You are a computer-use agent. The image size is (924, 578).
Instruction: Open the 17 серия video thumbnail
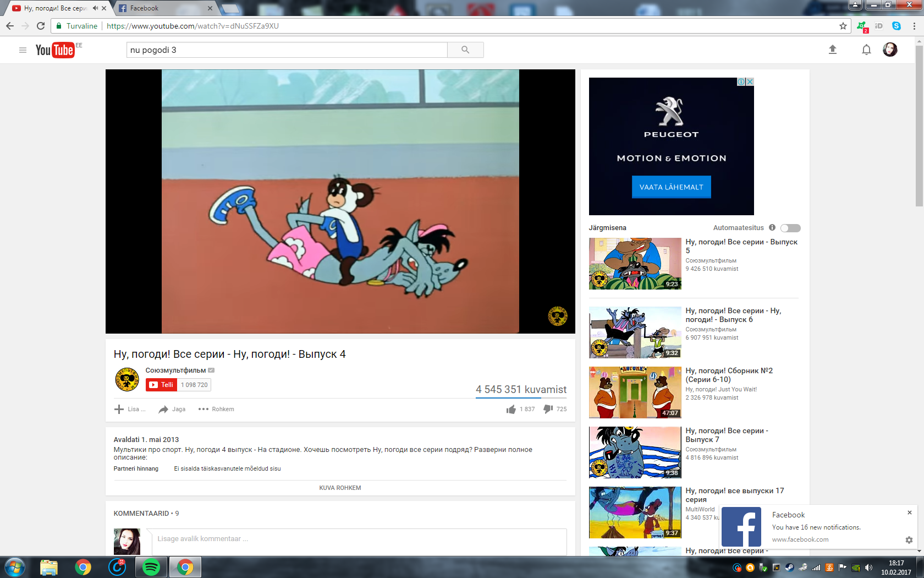[x=635, y=512]
